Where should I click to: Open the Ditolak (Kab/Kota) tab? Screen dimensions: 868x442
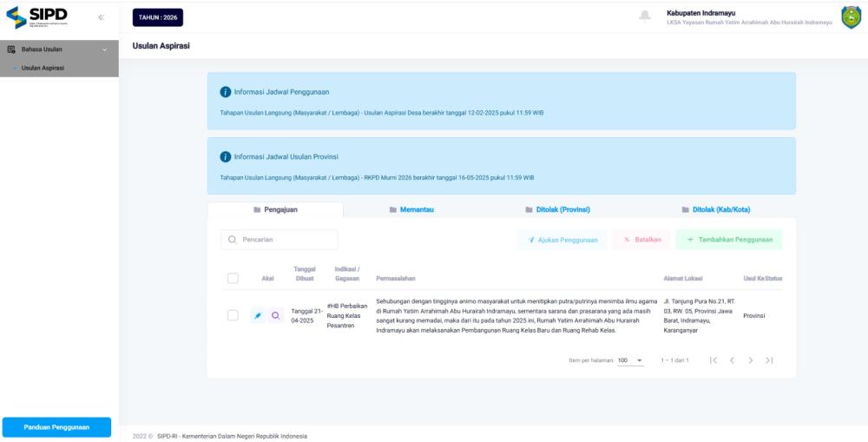pyautogui.click(x=716, y=210)
